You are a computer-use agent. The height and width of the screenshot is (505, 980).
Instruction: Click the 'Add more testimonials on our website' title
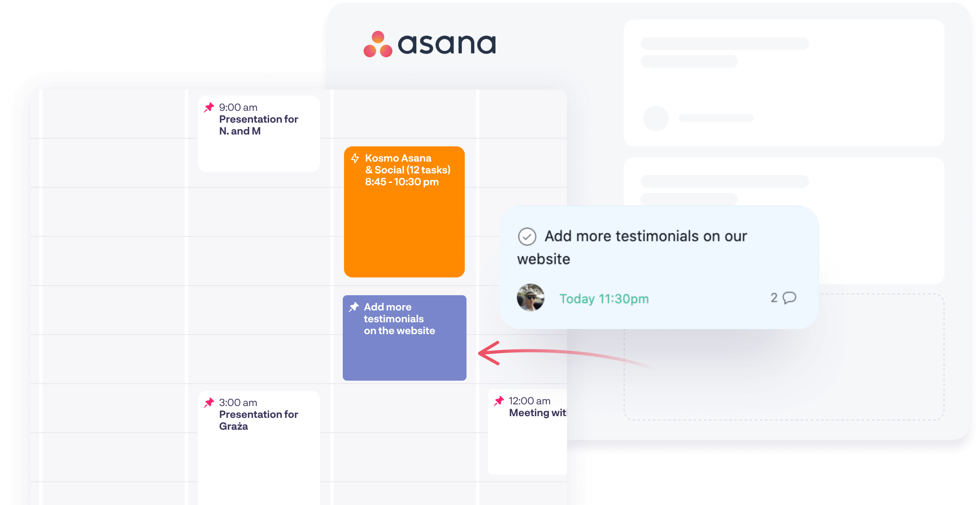pyautogui.click(x=632, y=247)
